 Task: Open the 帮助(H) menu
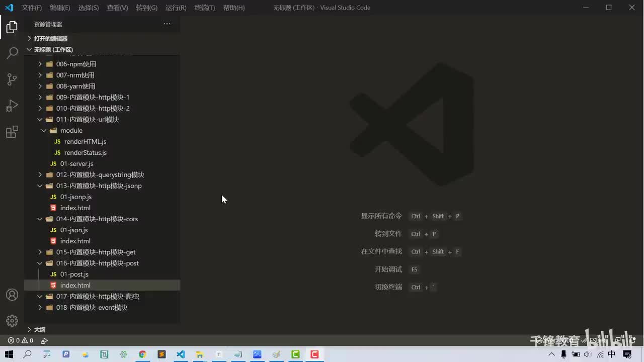[x=234, y=8]
